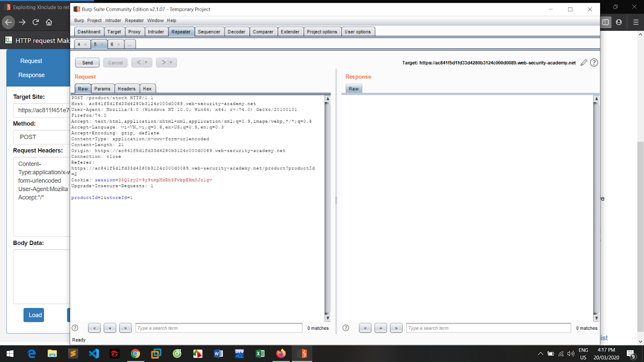Open Repeater help question mark icon
This screenshot has height=362, width=644.
click(x=594, y=63)
